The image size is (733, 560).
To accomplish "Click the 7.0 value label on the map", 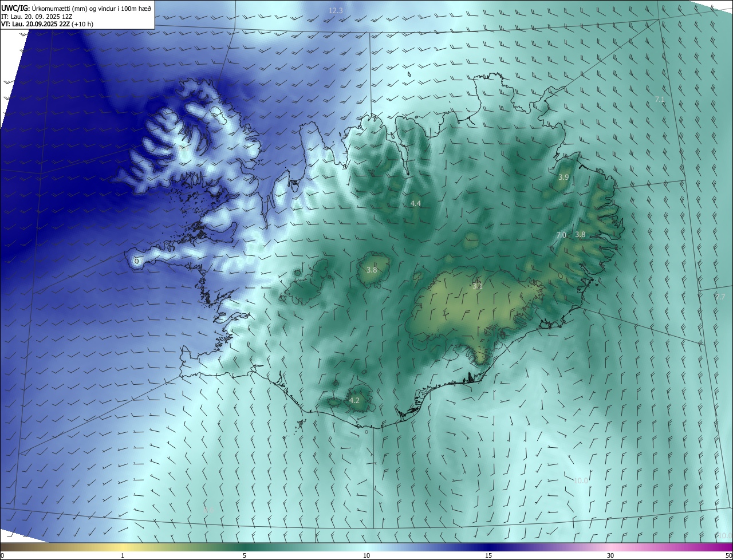I will (561, 235).
